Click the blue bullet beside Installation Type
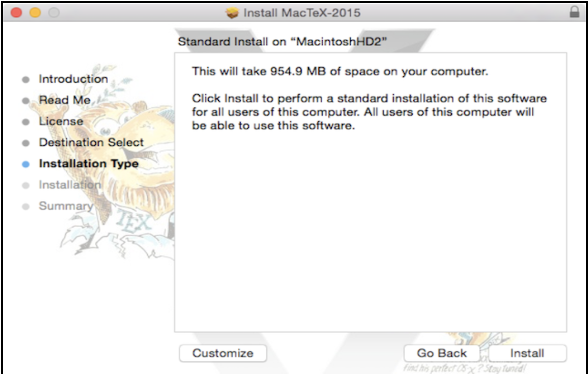The image size is (588, 374). pos(25,164)
